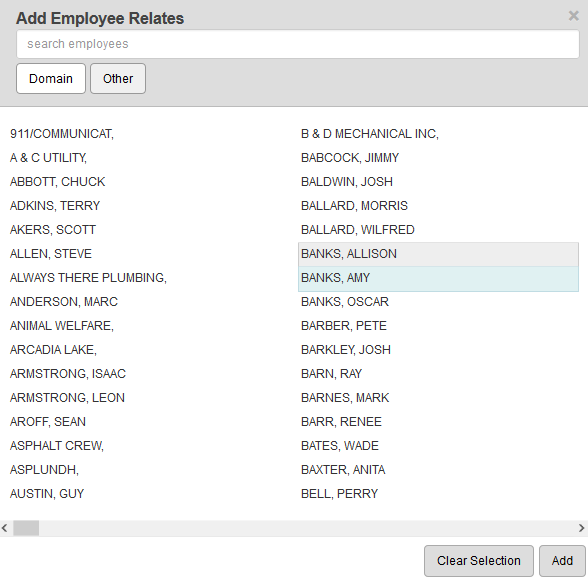The width and height of the screenshot is (588, 579).
Task: Click the scrollbar left arrow
Action: 4,528
